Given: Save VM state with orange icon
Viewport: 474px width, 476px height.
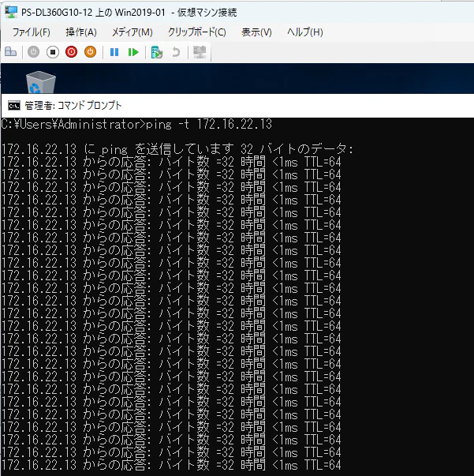Looking at the screenshot, I should [90, 52].
